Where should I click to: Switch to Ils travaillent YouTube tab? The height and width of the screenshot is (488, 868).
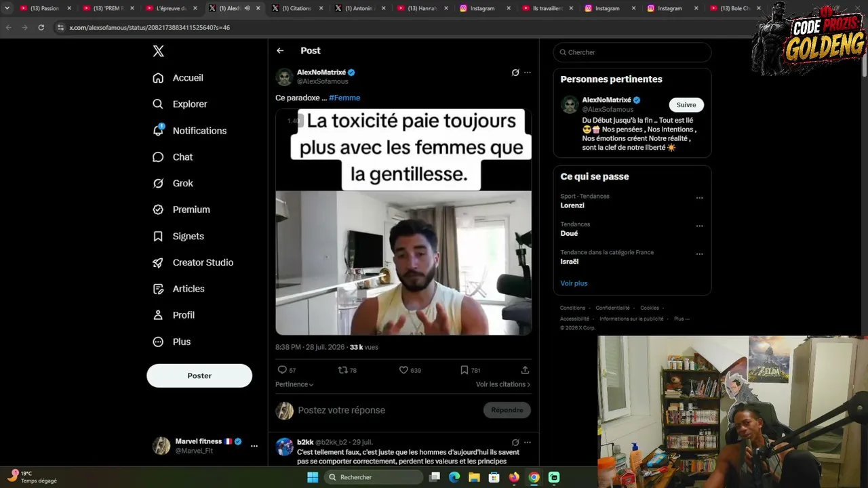(548, 8)
